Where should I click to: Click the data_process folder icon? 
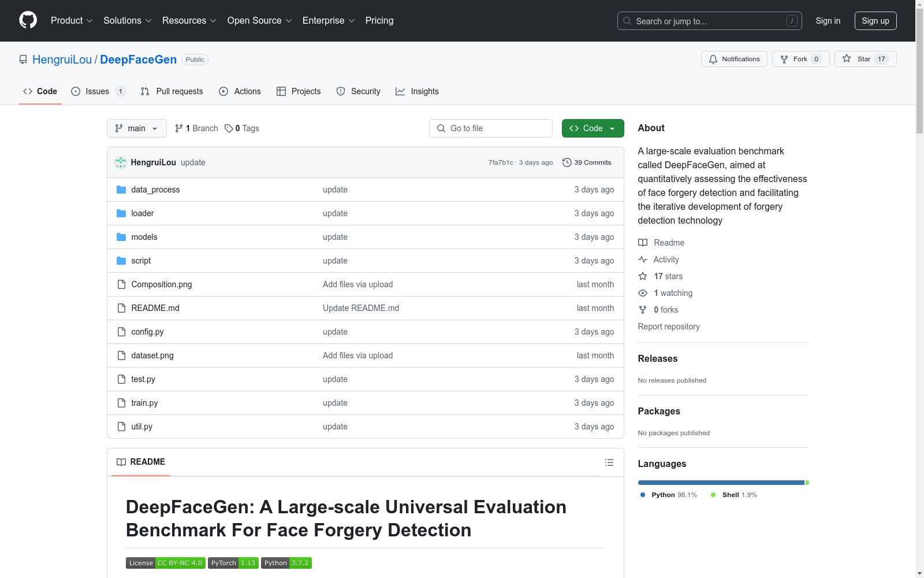(121, 190)
